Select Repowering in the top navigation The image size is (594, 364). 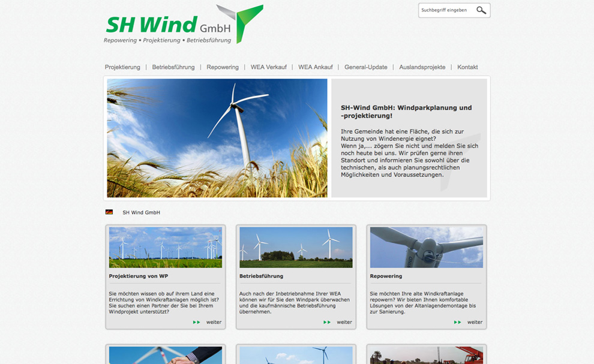pyautogui.click(x=222, y=67)
